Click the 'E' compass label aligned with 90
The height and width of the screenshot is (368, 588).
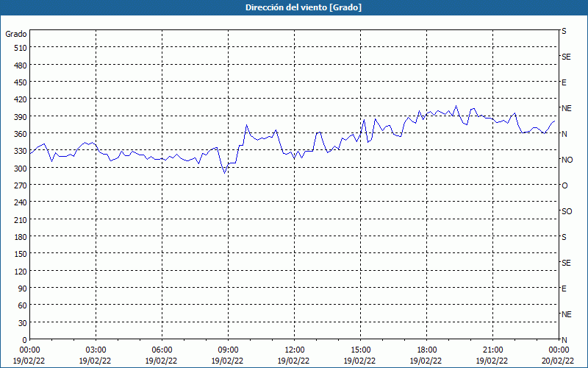pyautogui.click(x=564, y=289)
